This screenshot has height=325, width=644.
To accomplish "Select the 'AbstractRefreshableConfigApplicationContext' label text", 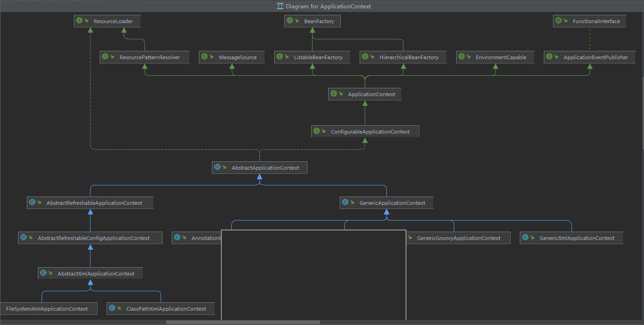I will coord(94,238).
